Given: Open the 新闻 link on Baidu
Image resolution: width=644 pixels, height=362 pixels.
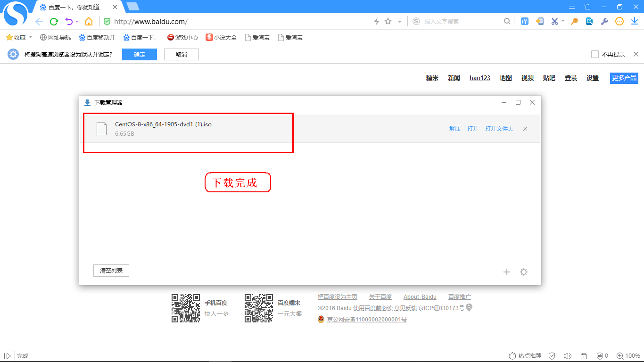Looking at the screenshot, I should 454,78.
